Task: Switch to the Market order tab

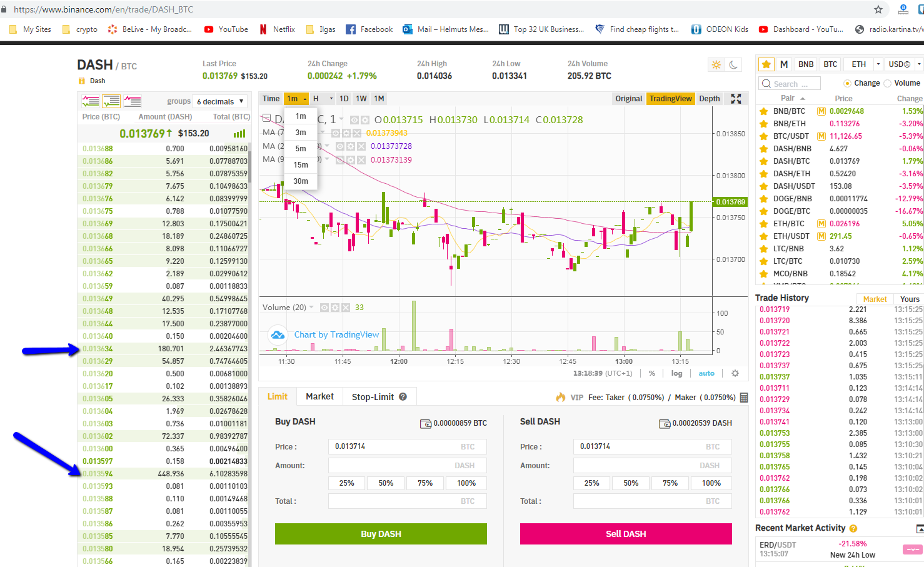Action: point(319,396)
